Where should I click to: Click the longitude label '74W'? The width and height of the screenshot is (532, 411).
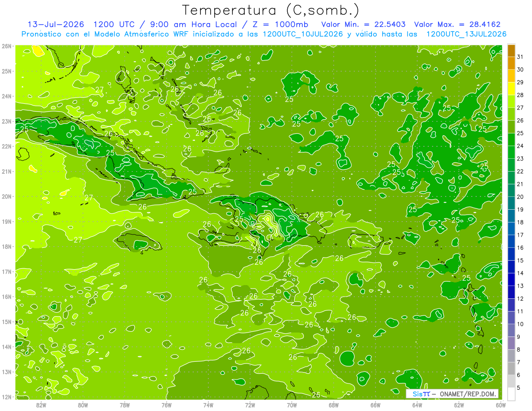tap(208, 405)
